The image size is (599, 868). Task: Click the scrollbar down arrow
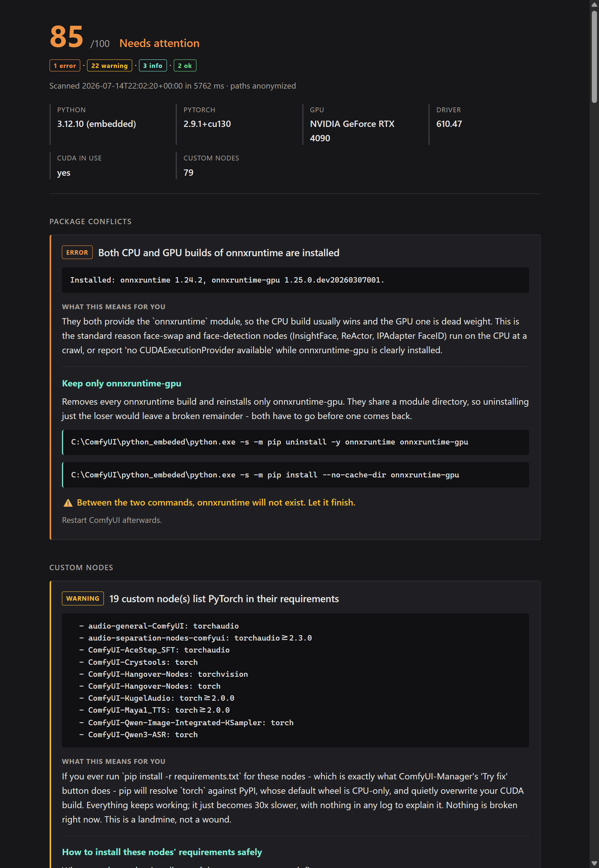594,864
